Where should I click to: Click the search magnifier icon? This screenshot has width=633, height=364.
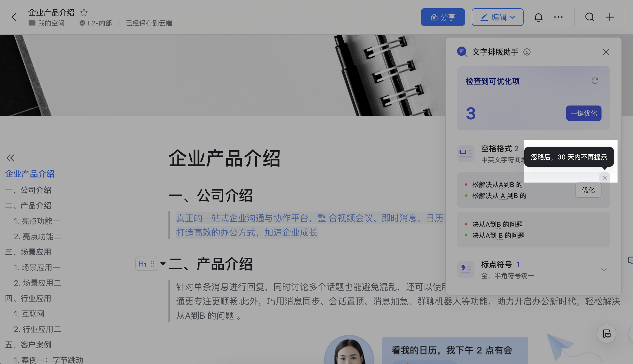coord(589,17)
